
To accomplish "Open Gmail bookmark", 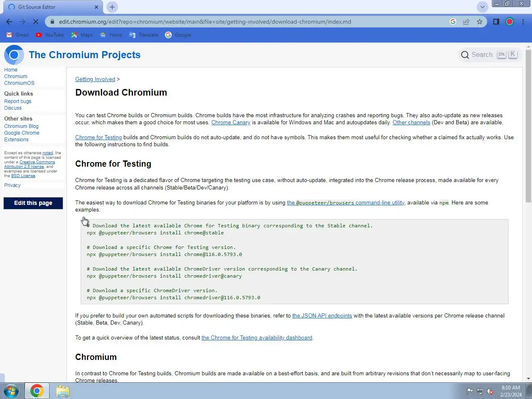I will click(x=17, y=35).
